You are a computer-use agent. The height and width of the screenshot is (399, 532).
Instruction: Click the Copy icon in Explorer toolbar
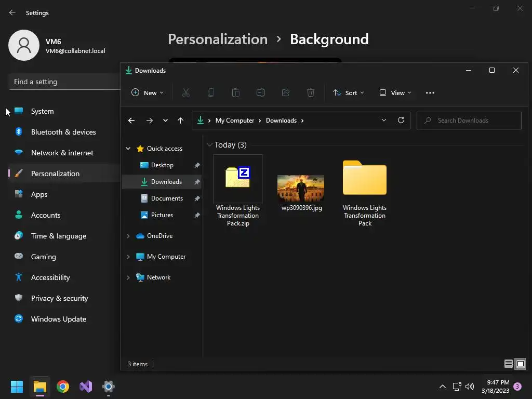coord(211,92)
